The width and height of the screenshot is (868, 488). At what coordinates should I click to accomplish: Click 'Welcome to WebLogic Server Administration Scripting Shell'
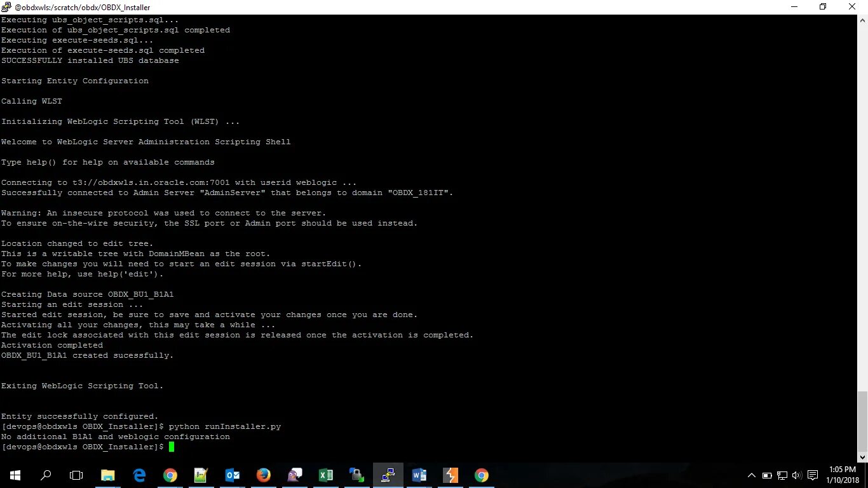click(x=146, y=142)
